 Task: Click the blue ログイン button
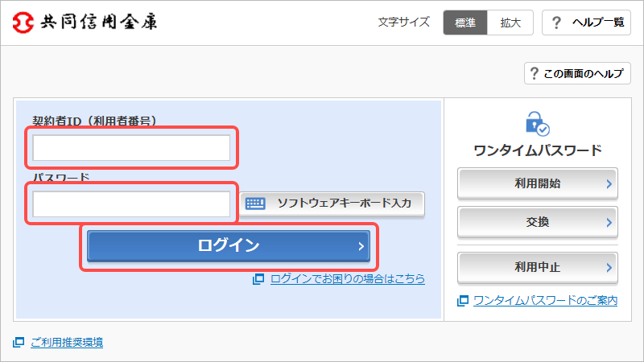(229, 246)
